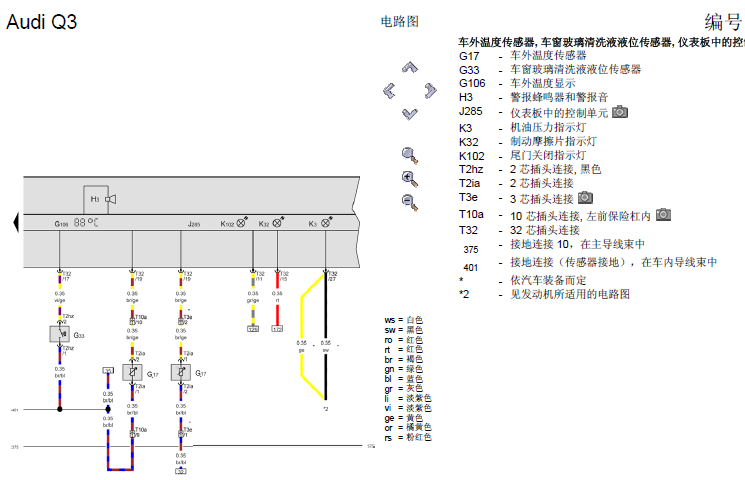
Task: Click color legend entry bl = 蓝色
Action: tap(403, 379)
